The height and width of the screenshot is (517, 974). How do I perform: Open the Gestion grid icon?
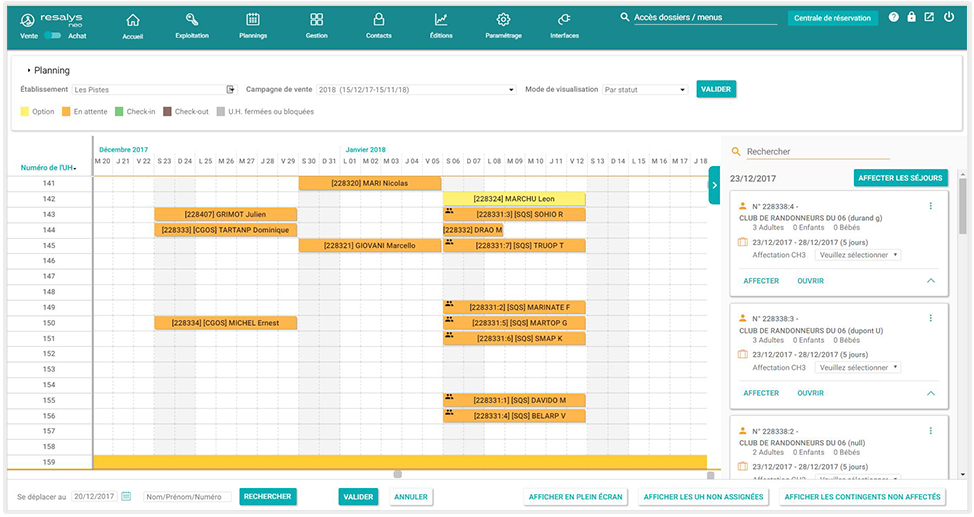point(316,20)
